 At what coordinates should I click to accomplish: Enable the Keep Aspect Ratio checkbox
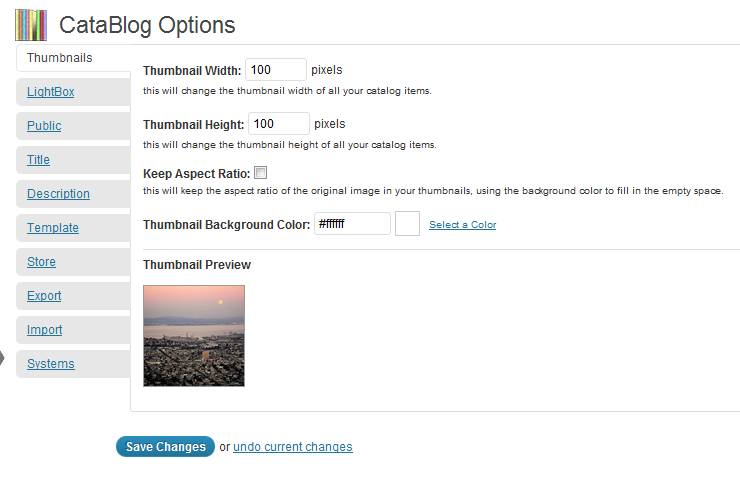pyautogui.click(x=261, y=173)
